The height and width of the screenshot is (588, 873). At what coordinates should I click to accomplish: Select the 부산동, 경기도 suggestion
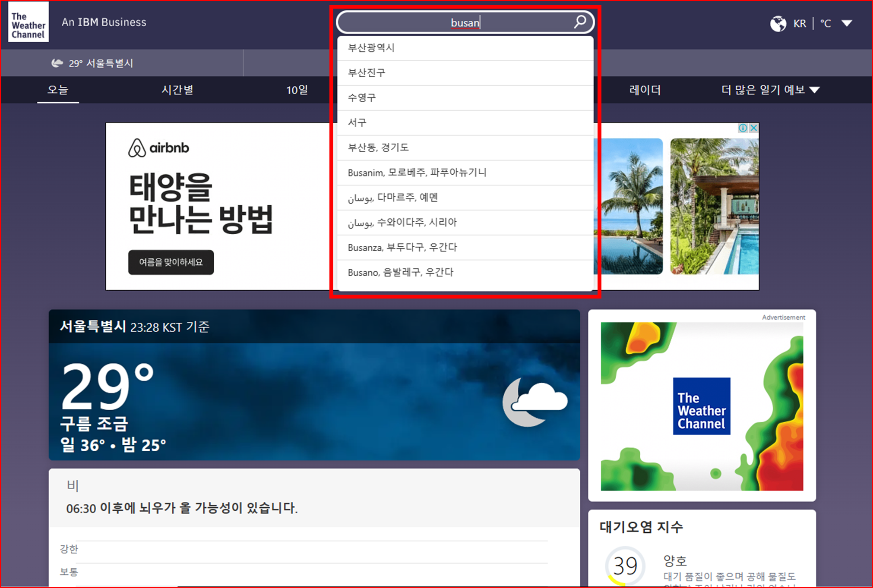pos(465,148)
